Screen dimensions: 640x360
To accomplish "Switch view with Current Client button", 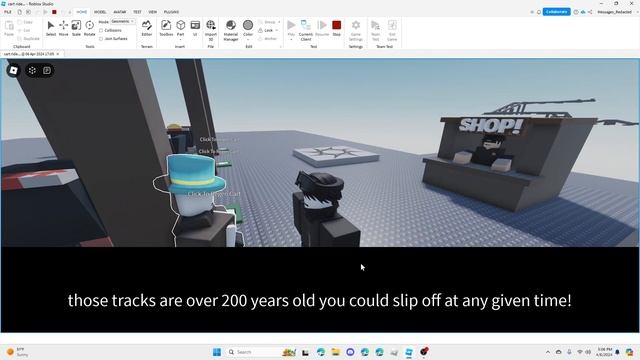I will (x=306, y=30).
